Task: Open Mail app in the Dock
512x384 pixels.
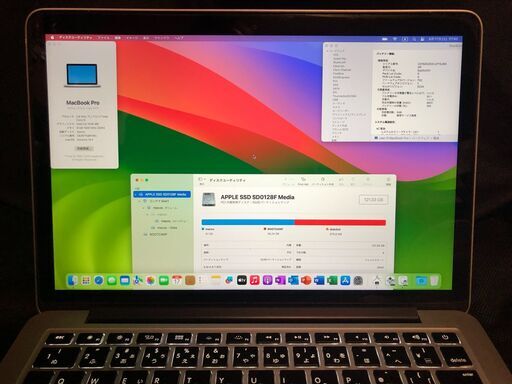Action: tap(125, 281)
